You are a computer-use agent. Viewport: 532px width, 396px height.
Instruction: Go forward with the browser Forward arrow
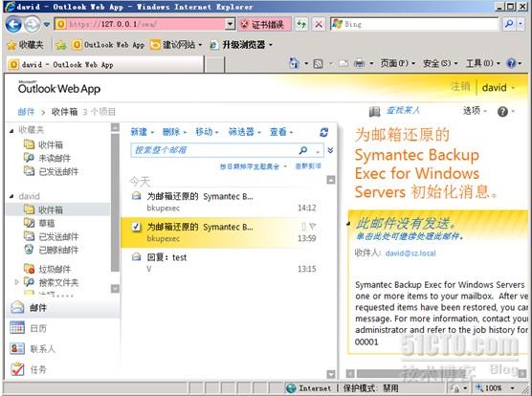[33, 25]
